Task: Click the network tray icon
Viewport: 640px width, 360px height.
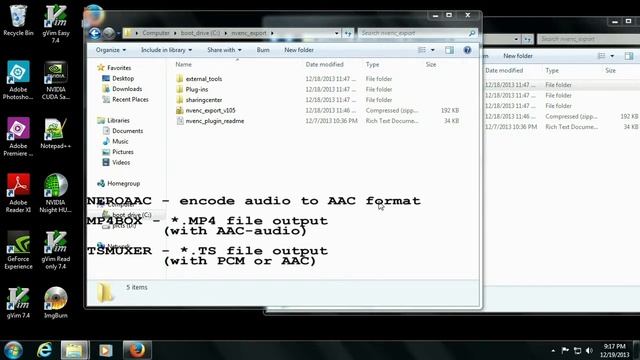Action: pyautogui.click(x=577, y=351)
